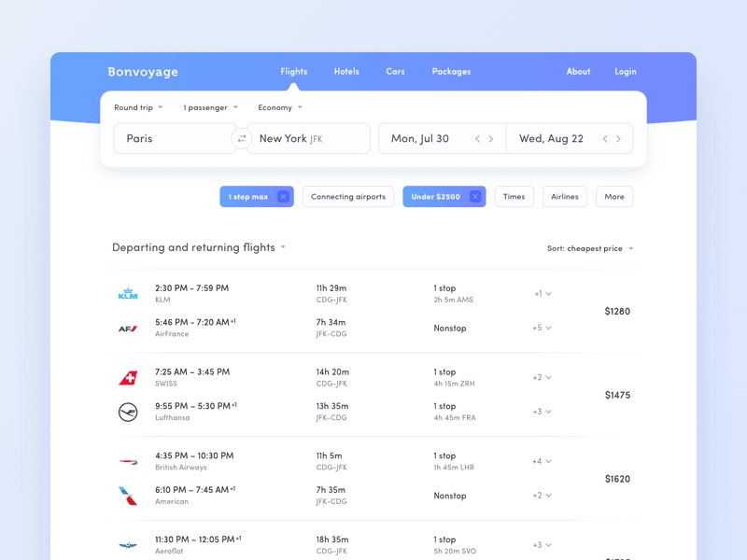Open the Airlines filter button

tap(564, 196)
